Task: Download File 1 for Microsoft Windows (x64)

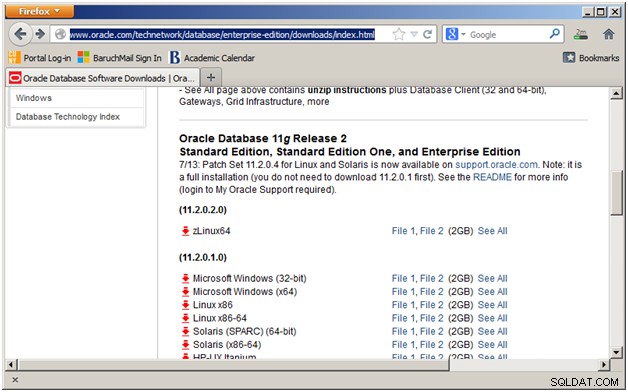Action: tap(403, 291)
